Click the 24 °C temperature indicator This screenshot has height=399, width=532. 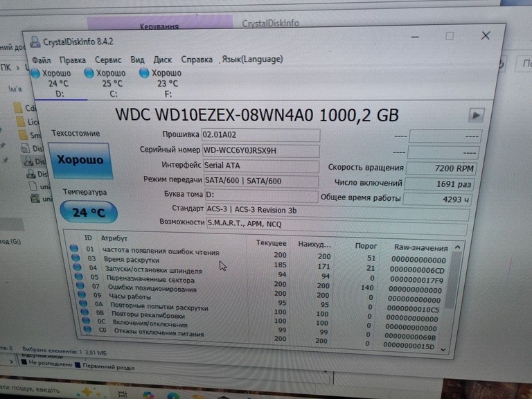(x=89, y=213)
